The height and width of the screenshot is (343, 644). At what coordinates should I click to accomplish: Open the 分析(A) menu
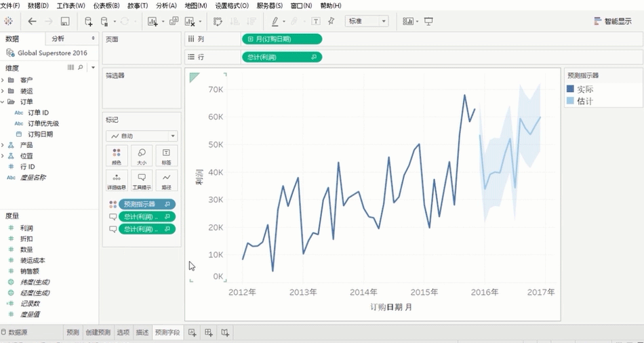(x=166, y=5)
